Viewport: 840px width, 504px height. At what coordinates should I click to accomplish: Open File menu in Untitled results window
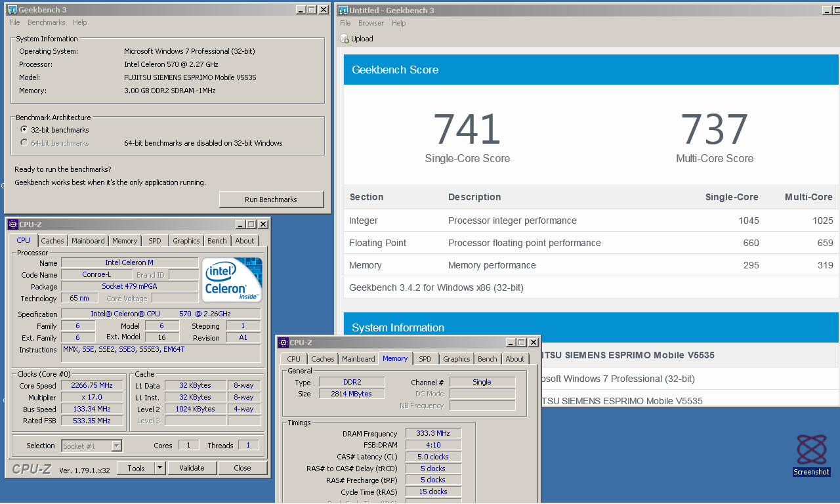pos(345,23)
